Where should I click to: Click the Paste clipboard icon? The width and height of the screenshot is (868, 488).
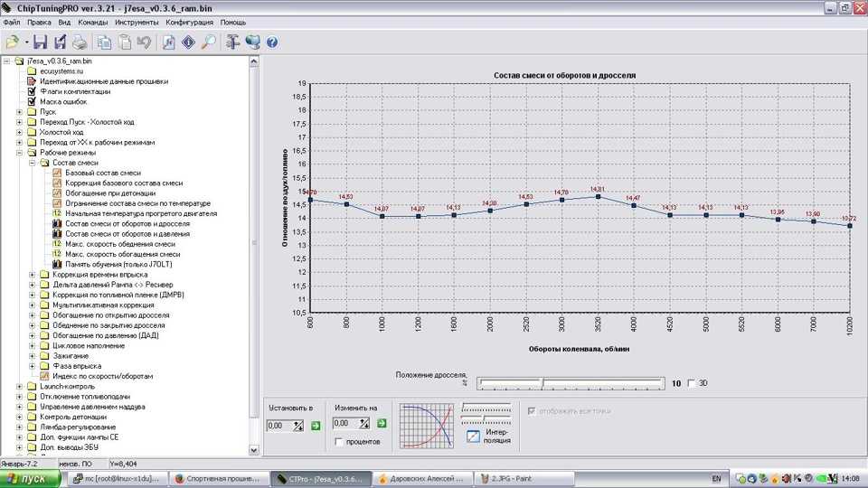click(x=125, y=42)
